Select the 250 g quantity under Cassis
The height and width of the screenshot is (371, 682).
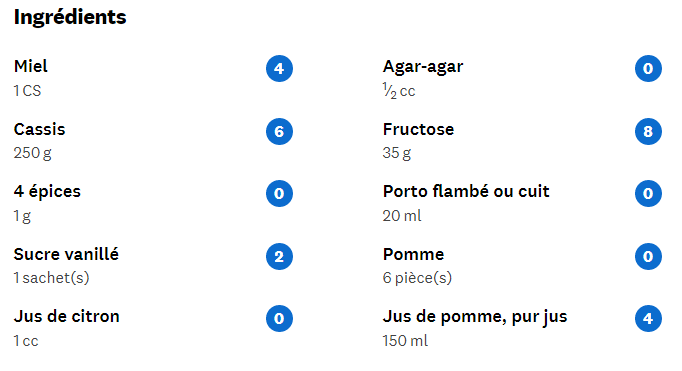(33, 153)
